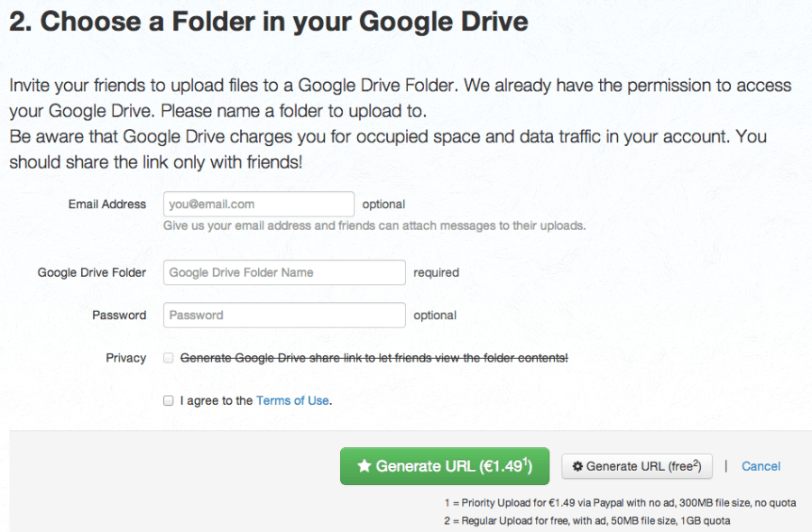This screenshot has width=812, height=532.
Task: Click the Priority Upload footnote text
Action: click(x=619, y=502)
